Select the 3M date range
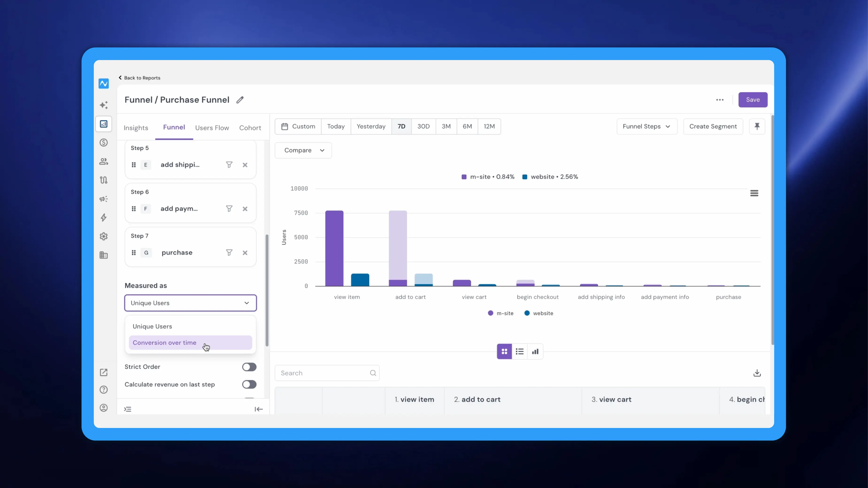868x488 pixels. pyautogui.click(x=446, y=126)
